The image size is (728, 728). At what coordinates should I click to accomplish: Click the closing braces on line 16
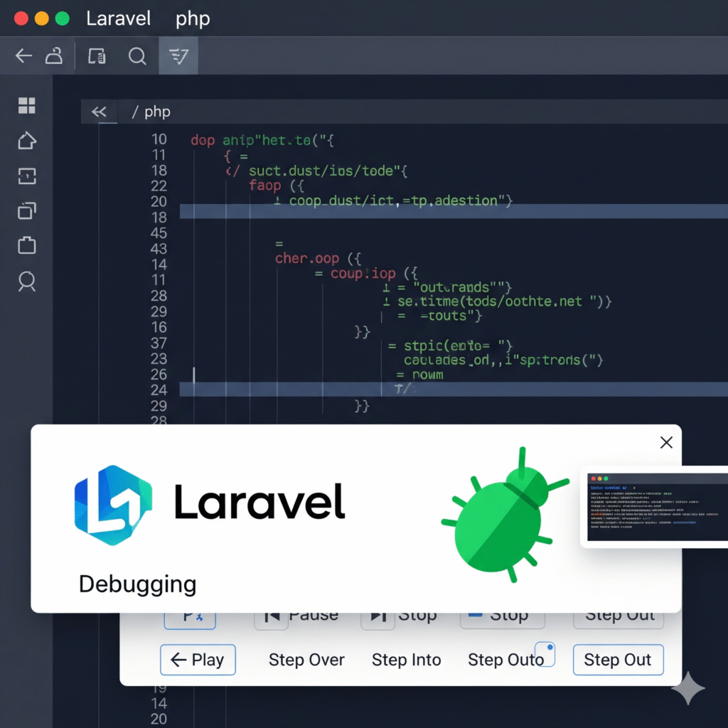(362, 331)
